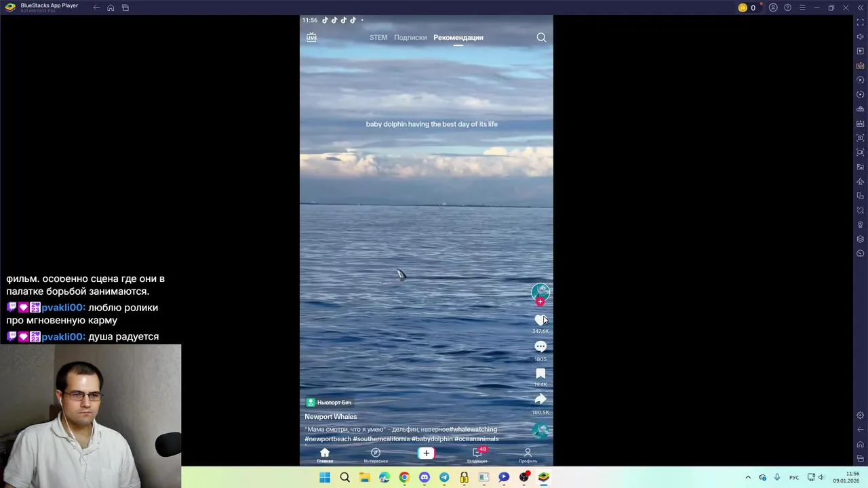
Task: Open BlueStacks hamburger menu
Action: [x=802, y=7]
